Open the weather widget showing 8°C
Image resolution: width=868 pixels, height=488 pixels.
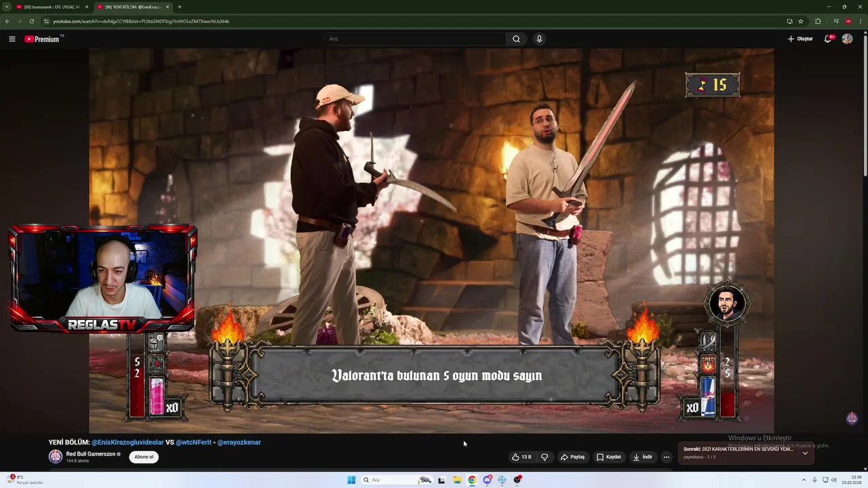coord(26,480)
